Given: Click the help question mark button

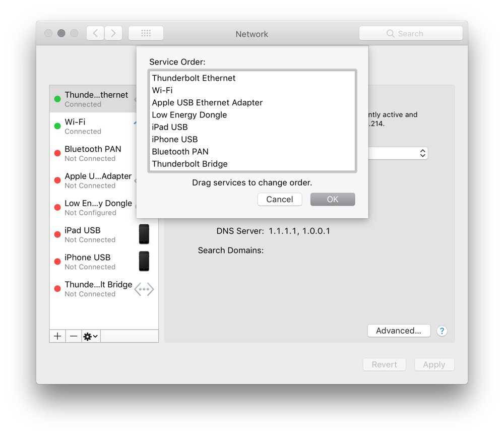Looking at the screenshot, I should coord(442,331).
